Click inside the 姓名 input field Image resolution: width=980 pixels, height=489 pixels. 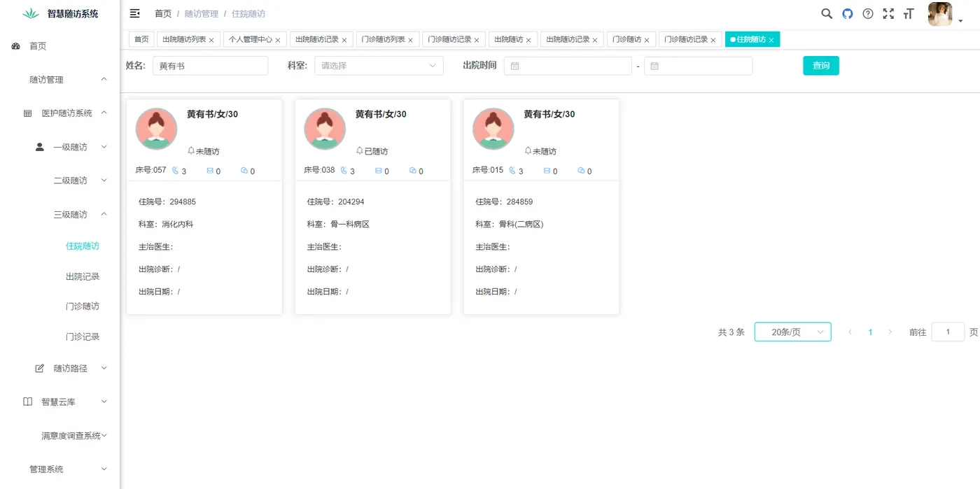pyautogui.click(x=210, y=65)
